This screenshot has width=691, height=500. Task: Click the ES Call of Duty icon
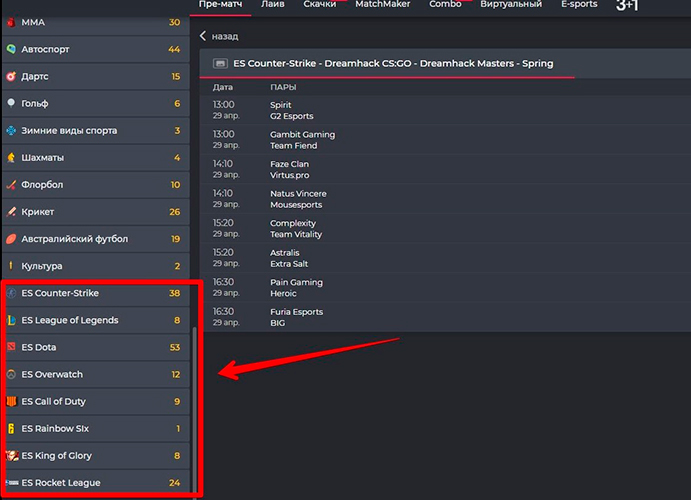click(11, 401)
